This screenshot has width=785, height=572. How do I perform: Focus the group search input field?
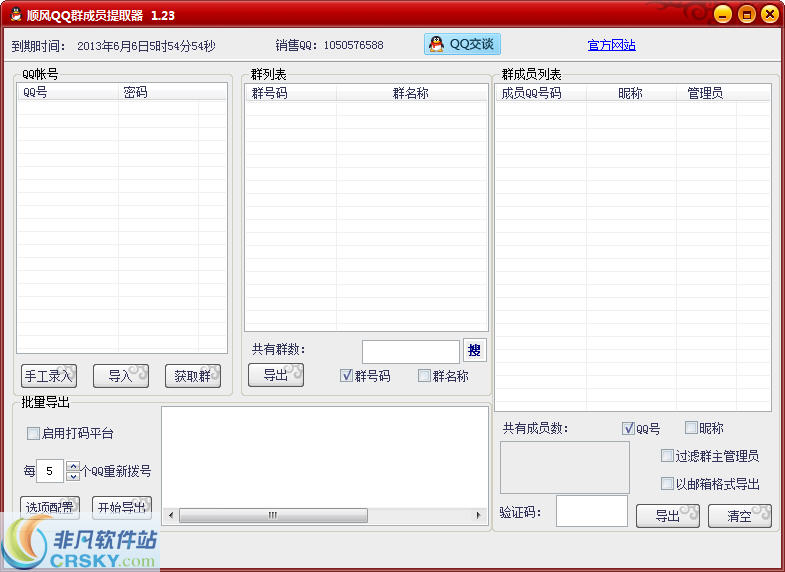[411, 351]
